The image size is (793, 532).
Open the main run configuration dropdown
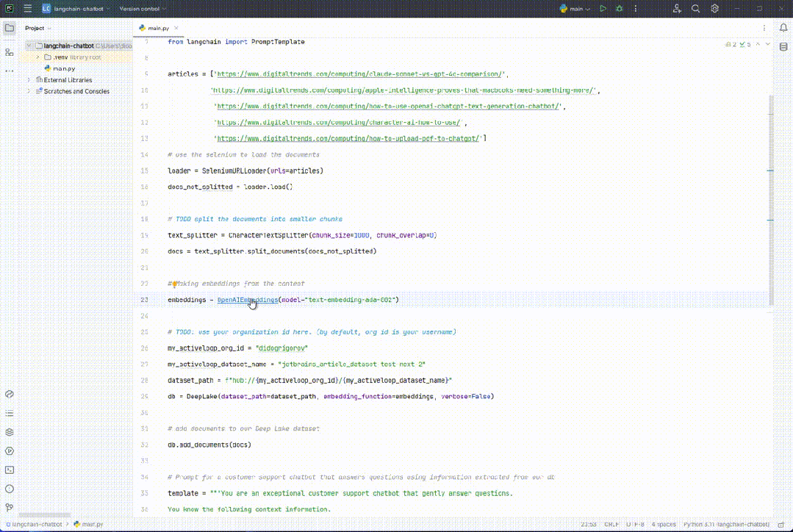(x=575, y=9)
